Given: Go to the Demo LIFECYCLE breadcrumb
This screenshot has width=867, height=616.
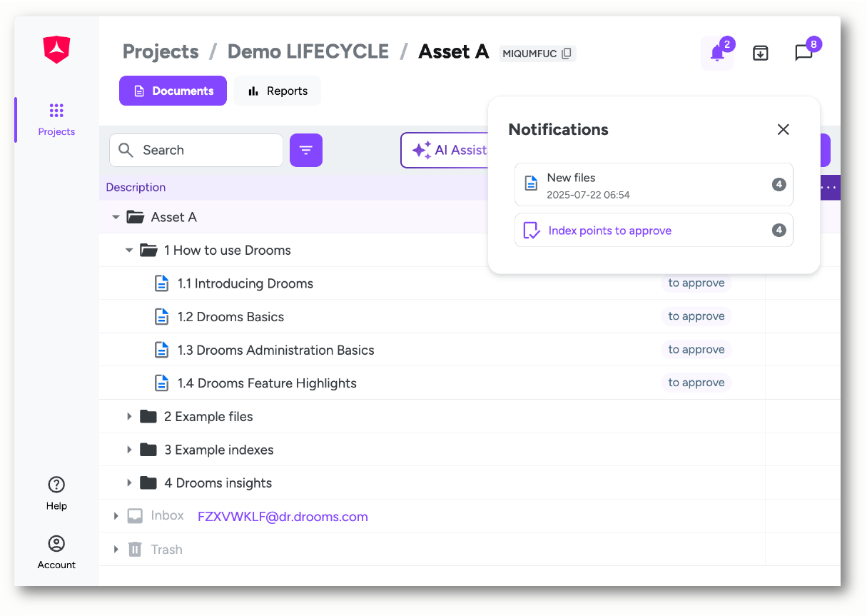Looking at the screenshot, I should pos(308,51).
